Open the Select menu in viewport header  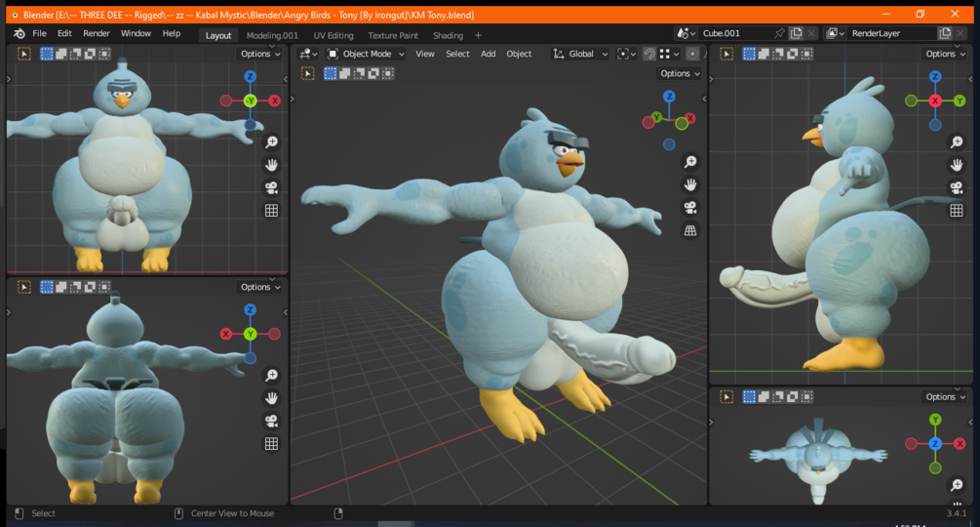click(457, 54)
